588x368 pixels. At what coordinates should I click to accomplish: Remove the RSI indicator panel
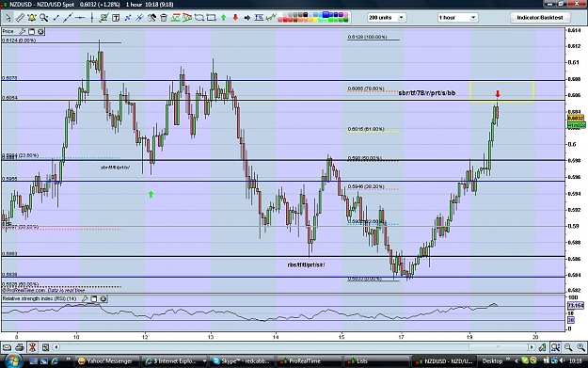tap(103, 298)
